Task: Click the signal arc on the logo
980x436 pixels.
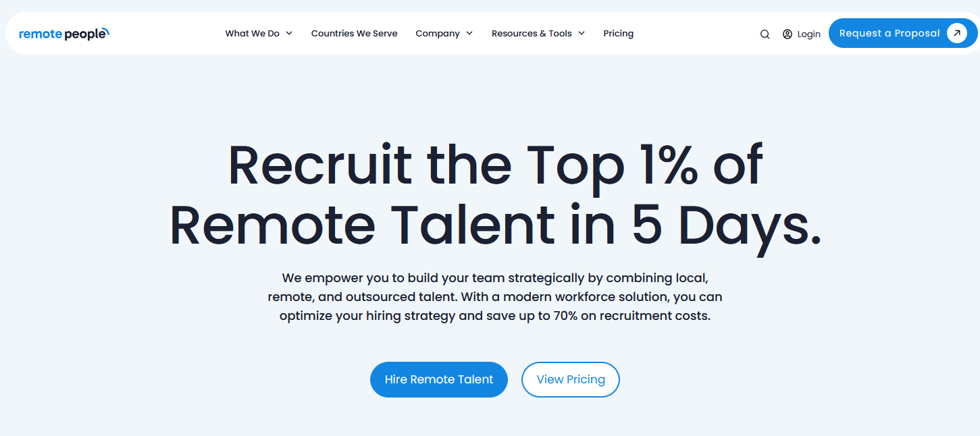Action: (x=105, y=31)
